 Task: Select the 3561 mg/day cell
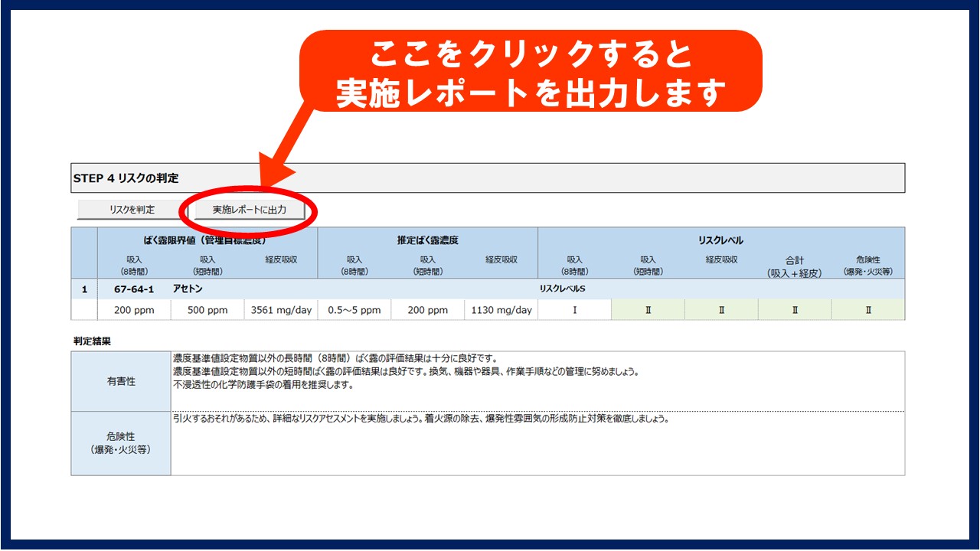click(x=280, y=310)
